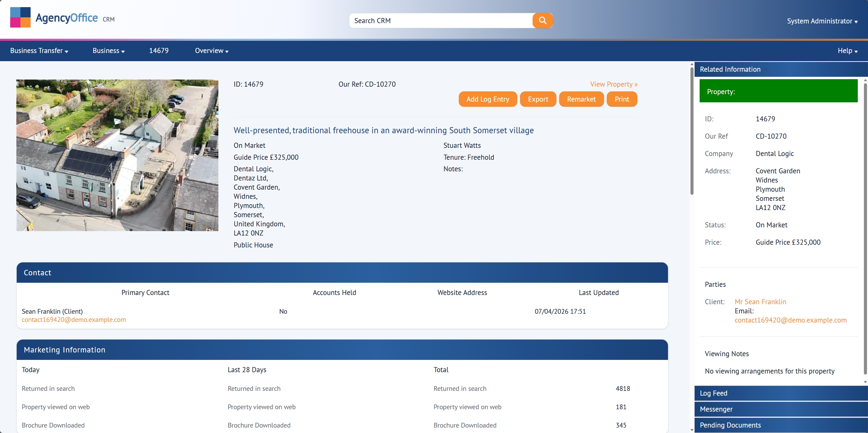Click the Remarket button
The image size is (868, 433).
point(581,99)
